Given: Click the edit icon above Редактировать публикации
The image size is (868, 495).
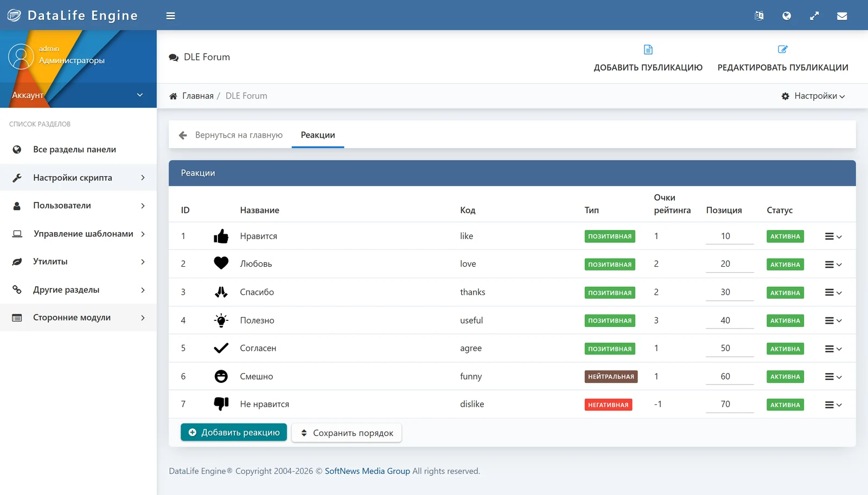Looking at the screenshot, I should point(783,49).
